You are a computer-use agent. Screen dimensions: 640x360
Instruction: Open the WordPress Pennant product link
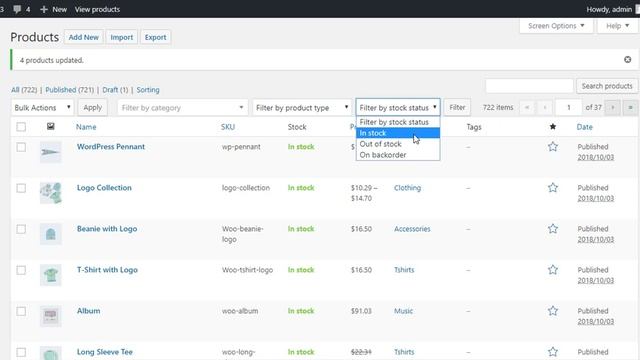pos(111,147)
